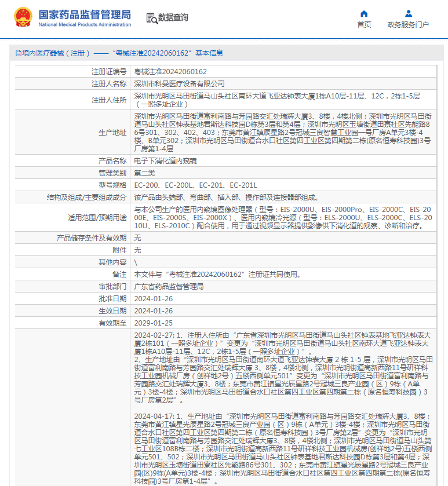Screen dimensions: 448x486
Task: Click the 批准日期 label
Action: pyautogui.click(x=112, y=298)
